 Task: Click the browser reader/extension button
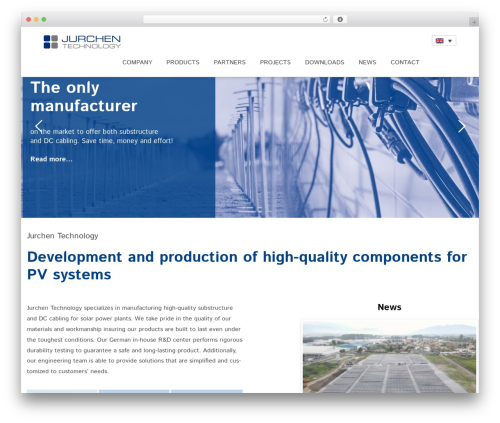(340, 20)
